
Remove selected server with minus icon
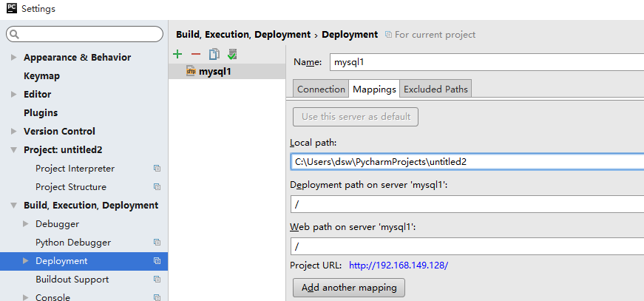tap(196, 54)
